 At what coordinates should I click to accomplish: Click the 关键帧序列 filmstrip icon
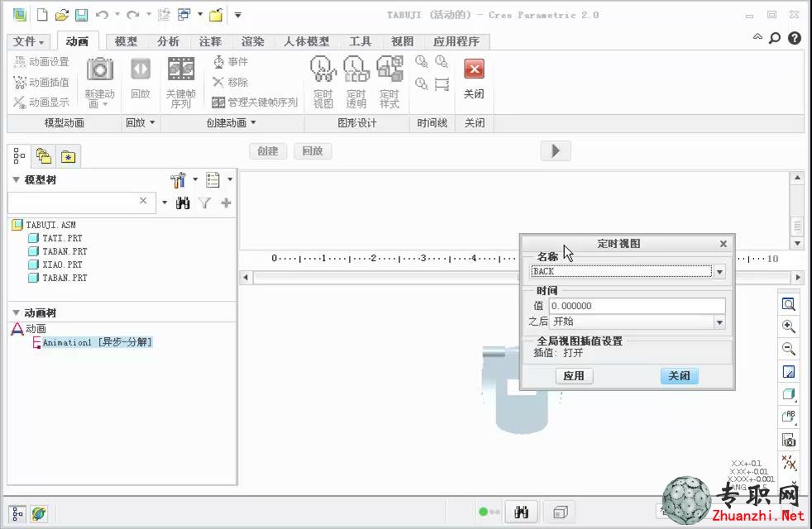pyautogui.click(x=181, y=69)
